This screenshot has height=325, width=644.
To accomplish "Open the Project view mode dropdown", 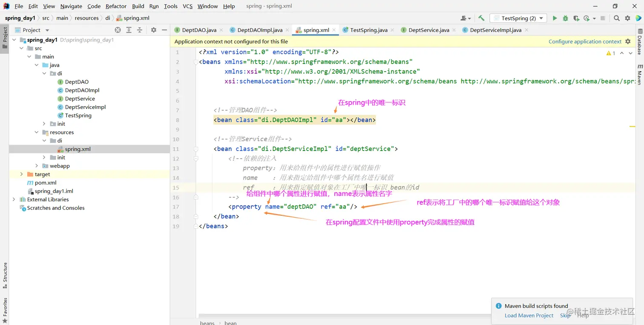I will (47, 30).
